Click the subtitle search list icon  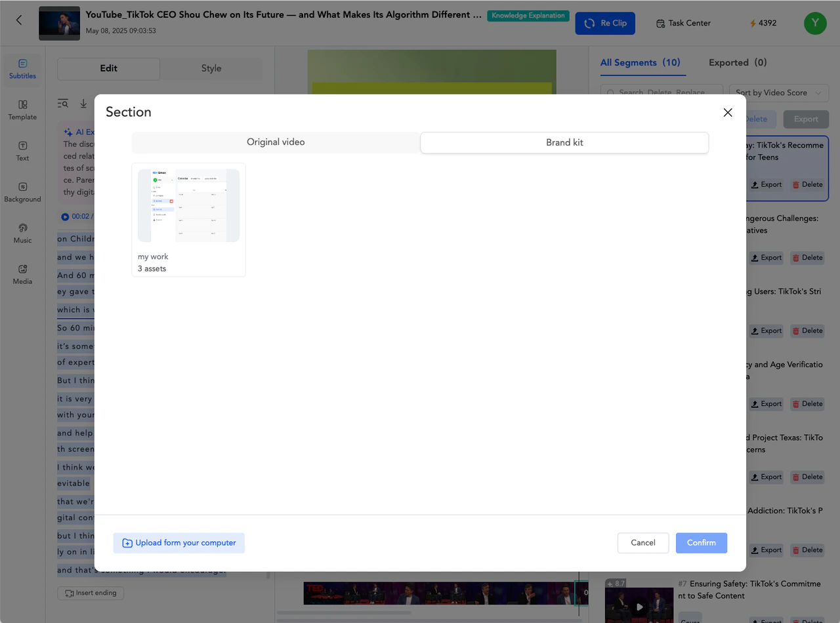coord(63,104)
